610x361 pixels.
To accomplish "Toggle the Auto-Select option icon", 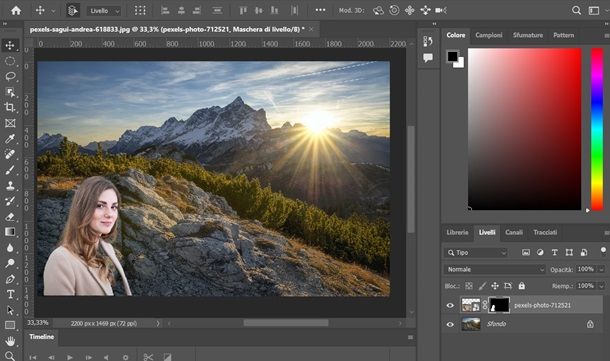I will [x=73, y=11].
